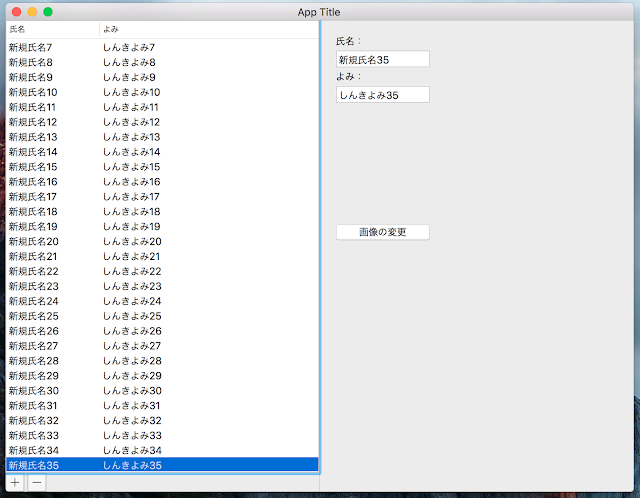Click the 氏名 input field with 新規氏名35
The width and height of the screenshot is (640, 498).
(x=382, y=59)
